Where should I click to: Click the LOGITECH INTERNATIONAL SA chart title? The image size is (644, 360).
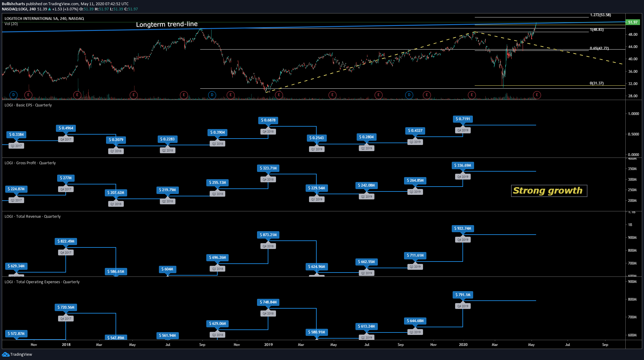click(44, 19)
